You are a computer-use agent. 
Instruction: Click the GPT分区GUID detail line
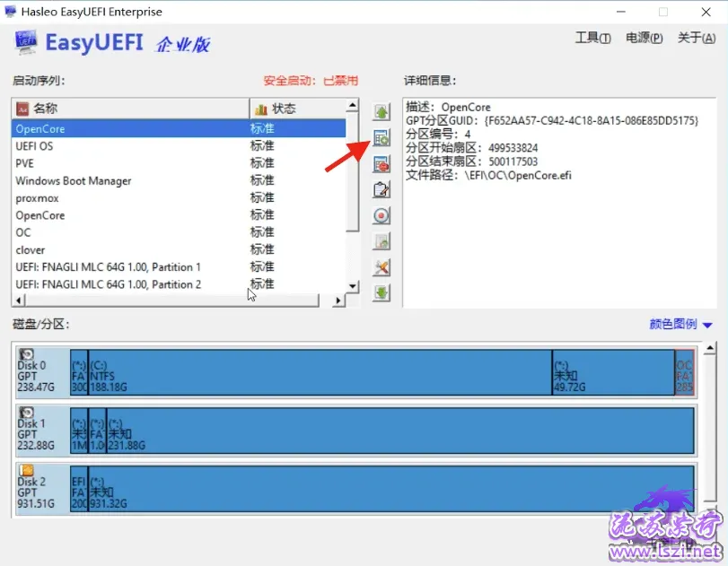[x=552, y=120]
